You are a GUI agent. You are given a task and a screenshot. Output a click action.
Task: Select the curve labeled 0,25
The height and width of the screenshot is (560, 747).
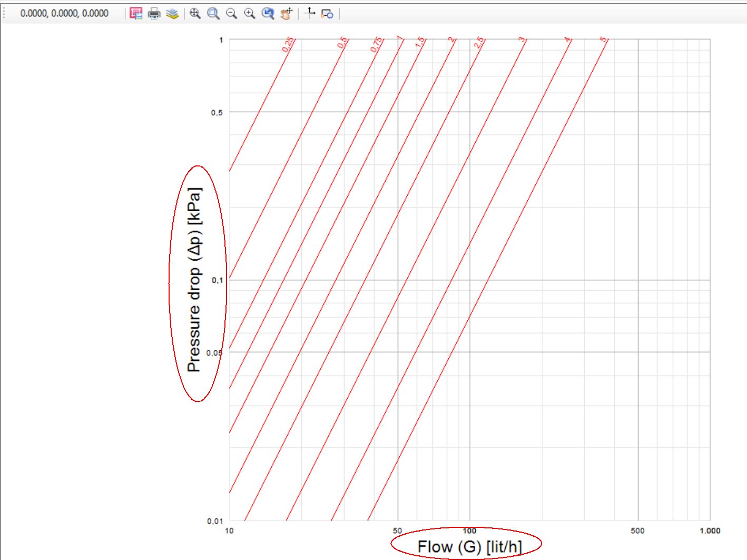(287, 44)
